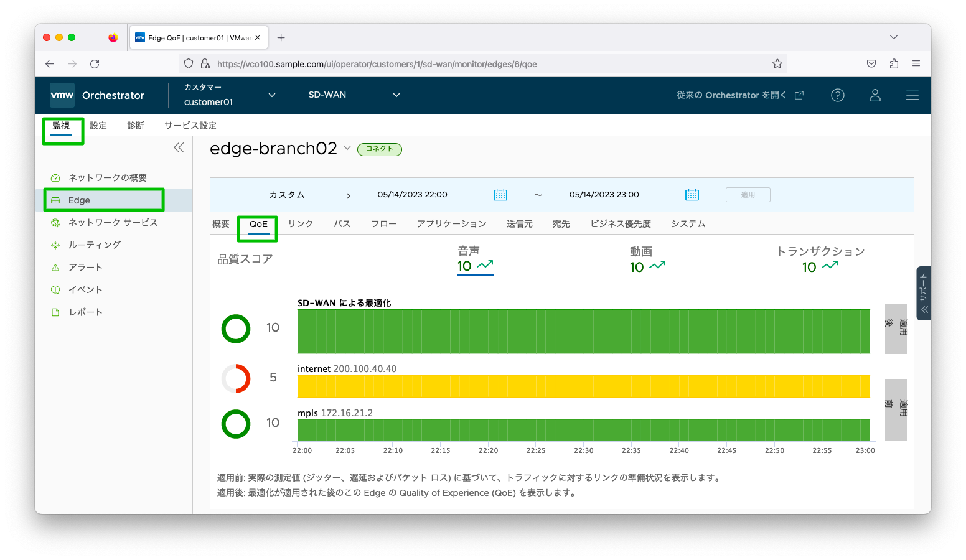Open the カスタム time range selector

point(291,195)
